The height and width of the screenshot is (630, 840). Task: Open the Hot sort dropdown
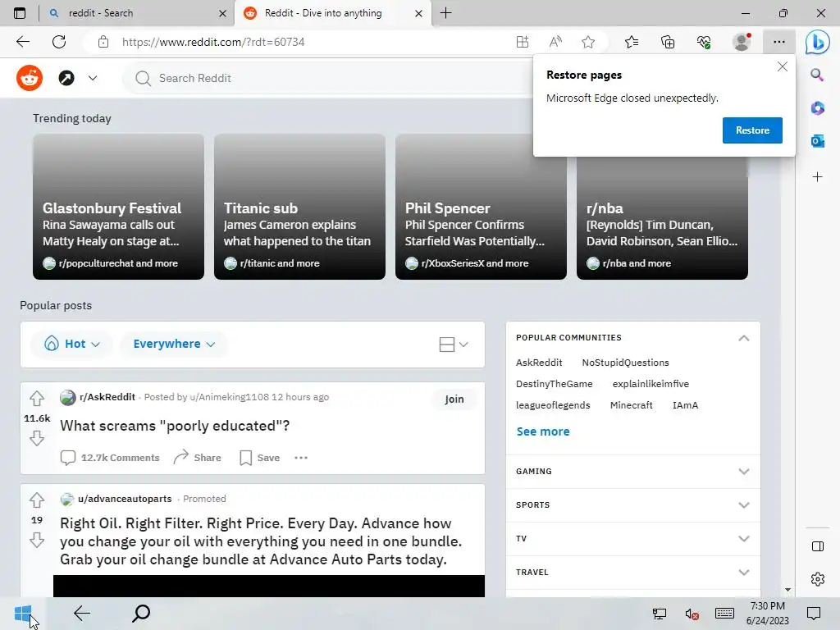pyautogui.click(x=72, y=344)
